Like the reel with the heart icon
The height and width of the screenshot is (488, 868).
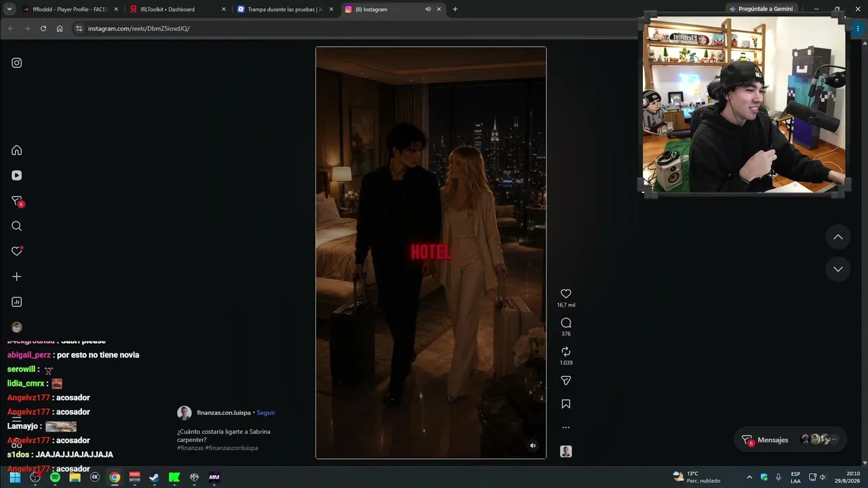(566, 293)
